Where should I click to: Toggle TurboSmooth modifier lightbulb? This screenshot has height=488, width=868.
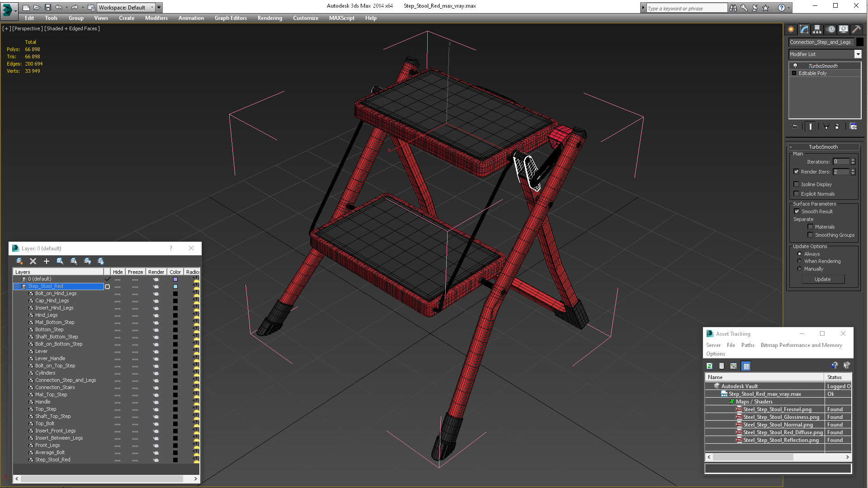795,66
